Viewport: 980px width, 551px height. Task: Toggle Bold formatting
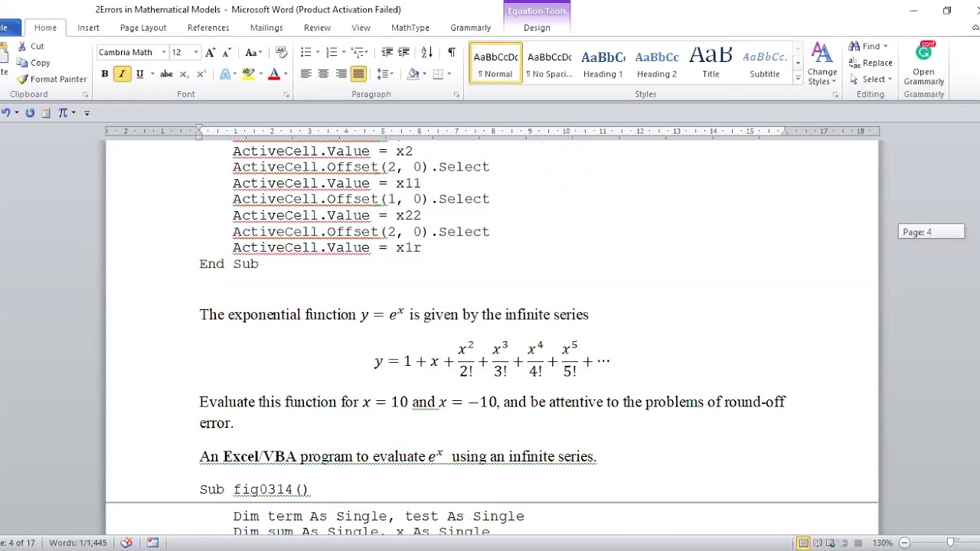coord(105,74)
